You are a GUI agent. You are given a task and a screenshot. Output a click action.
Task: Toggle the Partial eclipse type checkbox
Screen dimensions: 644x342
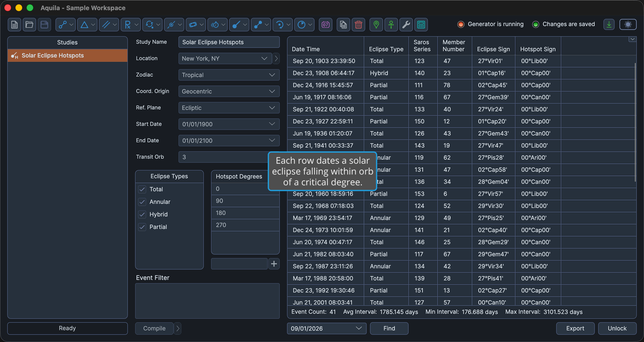coord(142,227)
